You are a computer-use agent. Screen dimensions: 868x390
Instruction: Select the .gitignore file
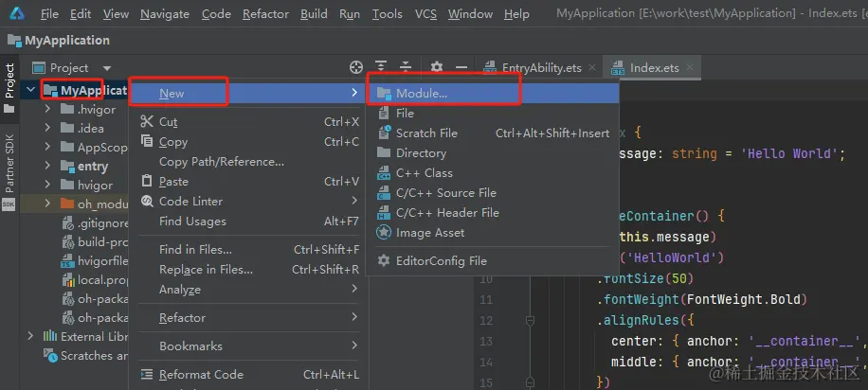(x=95, y=223)
